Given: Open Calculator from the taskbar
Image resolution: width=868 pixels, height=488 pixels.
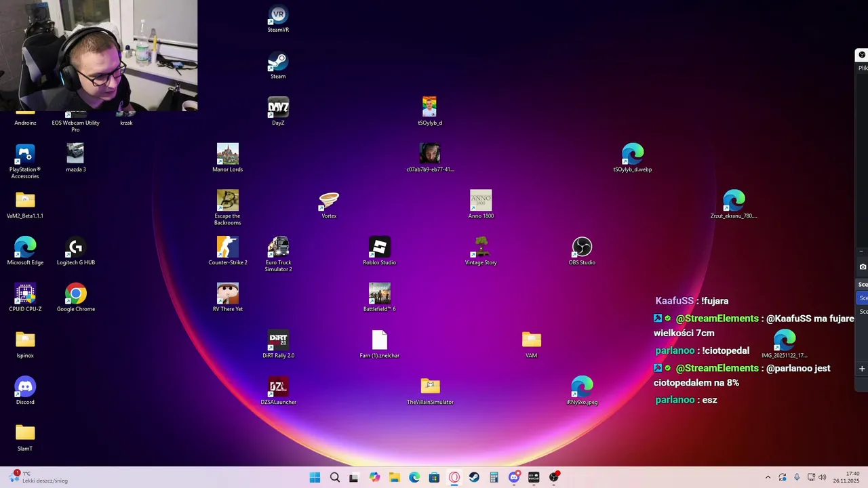Looking at the screenshot, I should tap(494, 477).
